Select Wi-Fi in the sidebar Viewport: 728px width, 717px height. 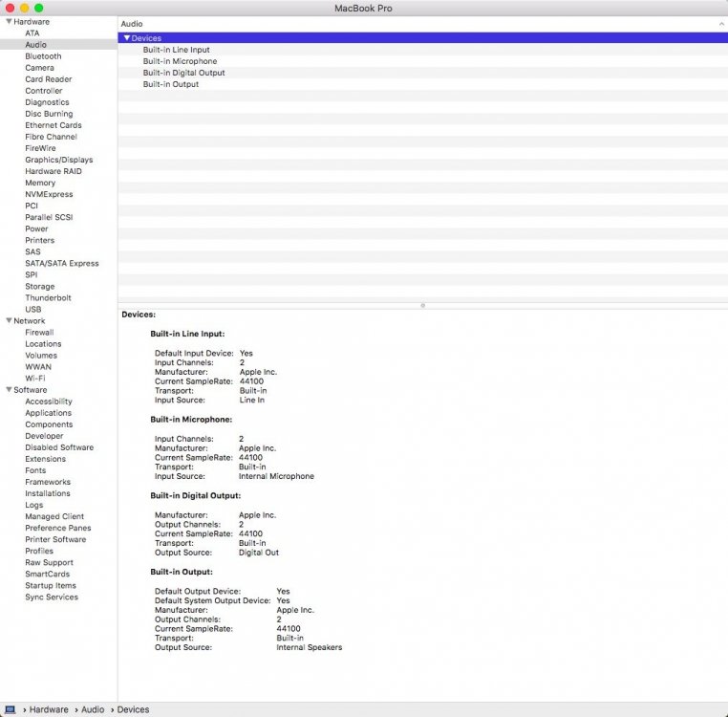click(x=34, y=379)
